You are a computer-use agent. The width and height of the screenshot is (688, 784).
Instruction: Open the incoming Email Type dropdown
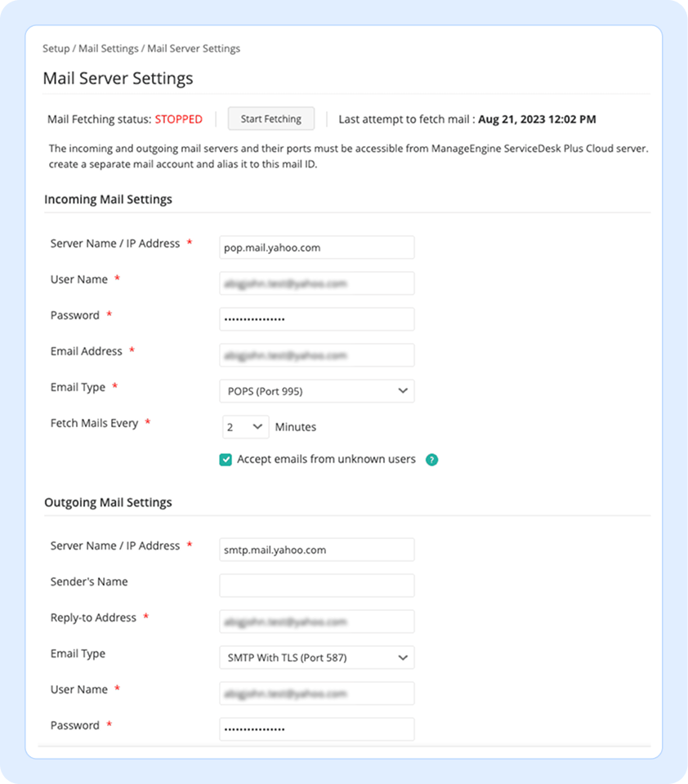point(316,391)
